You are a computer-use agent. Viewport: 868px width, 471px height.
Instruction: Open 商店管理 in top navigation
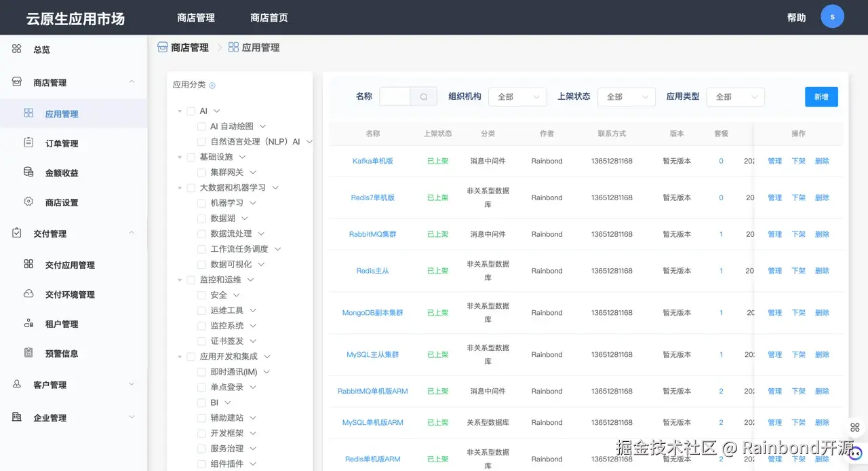click(x=196, y=18)
